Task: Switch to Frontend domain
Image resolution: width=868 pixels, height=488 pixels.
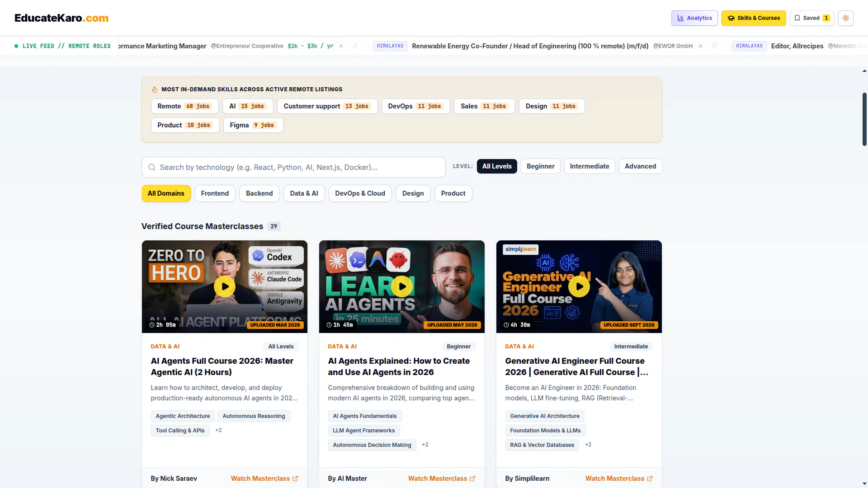Action: click(x=215, y=193)
